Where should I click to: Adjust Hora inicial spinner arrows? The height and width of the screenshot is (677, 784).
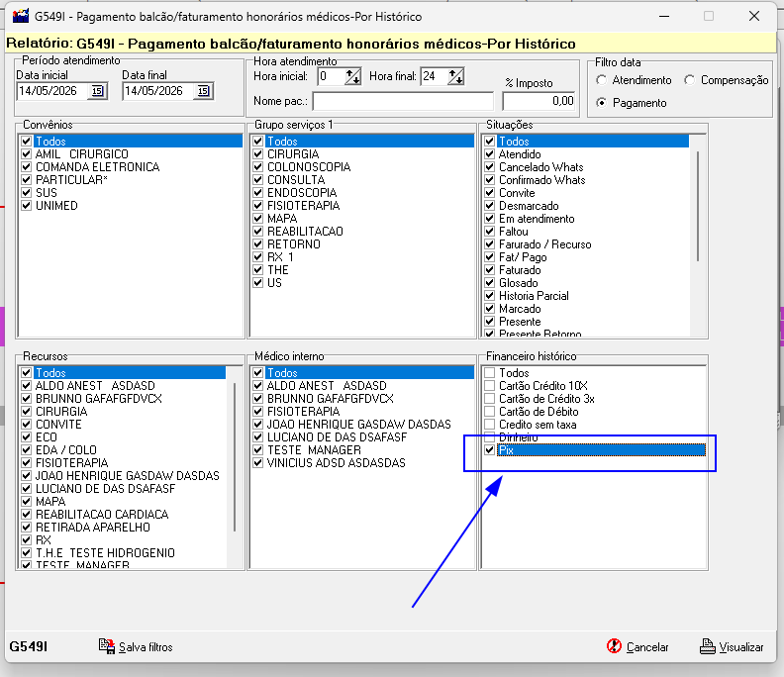pos(352,76)
